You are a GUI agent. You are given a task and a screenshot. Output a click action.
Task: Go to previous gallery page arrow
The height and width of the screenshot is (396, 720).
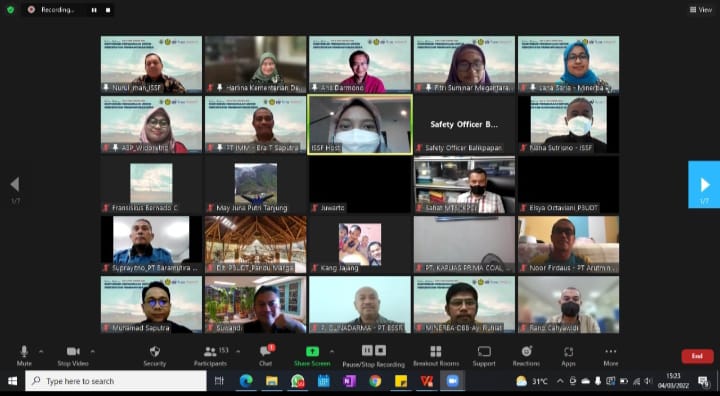15,184
